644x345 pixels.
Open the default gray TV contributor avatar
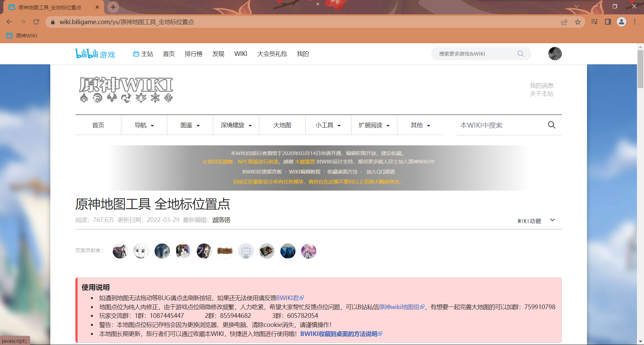tap(246, 251)
